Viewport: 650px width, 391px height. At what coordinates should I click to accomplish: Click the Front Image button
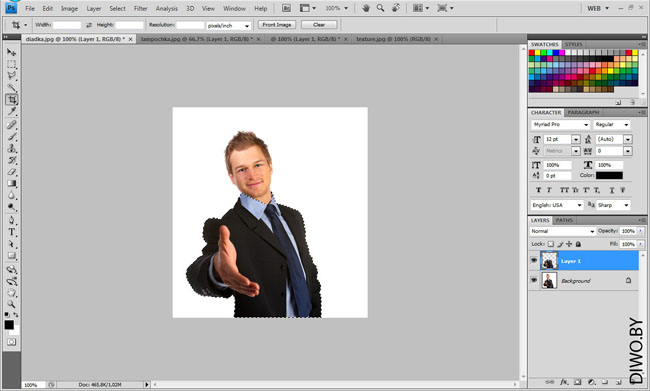277,25
